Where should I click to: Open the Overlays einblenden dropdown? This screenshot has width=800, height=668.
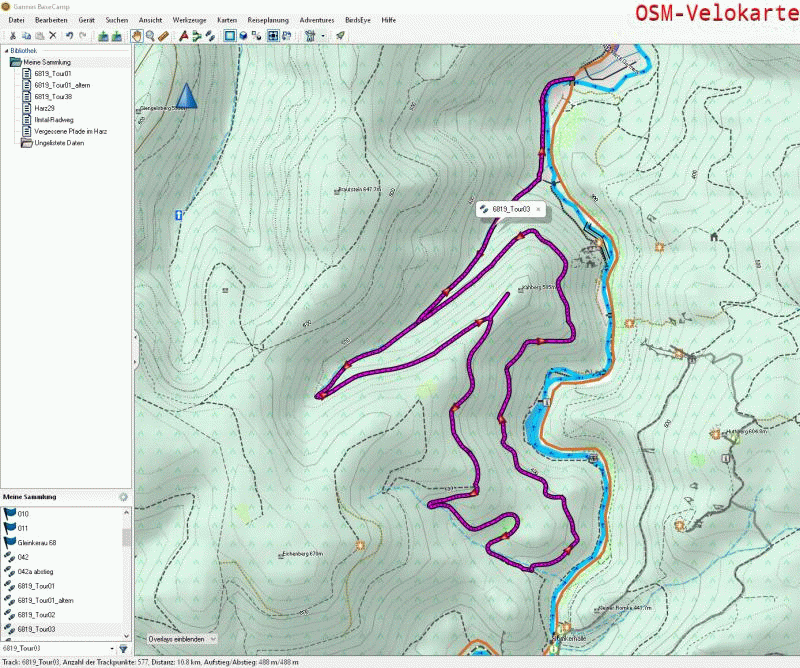click(182, 639)
